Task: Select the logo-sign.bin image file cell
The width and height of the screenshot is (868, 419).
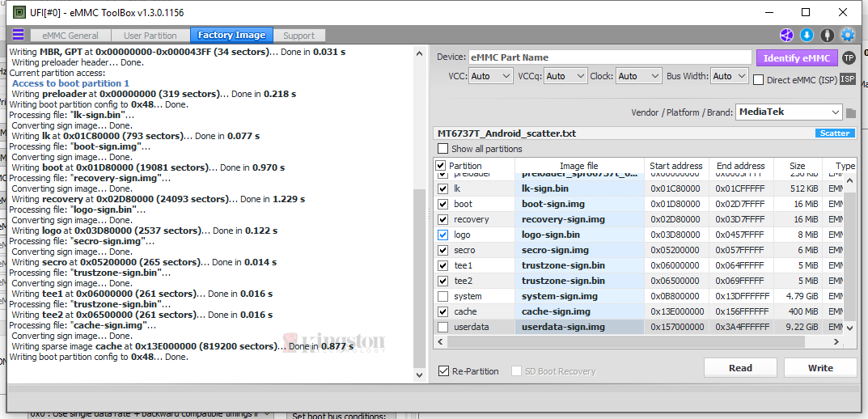Action: click(x=579, y=235)
